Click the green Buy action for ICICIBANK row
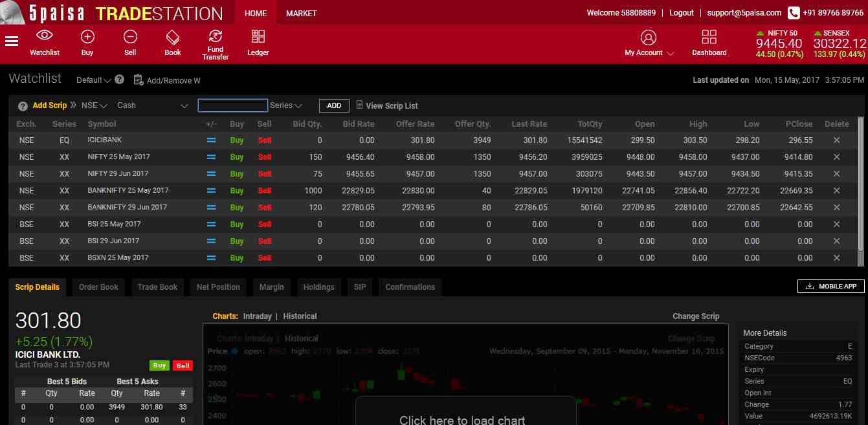The height and width of the screenshot is (425, 868). coord(236,140)
